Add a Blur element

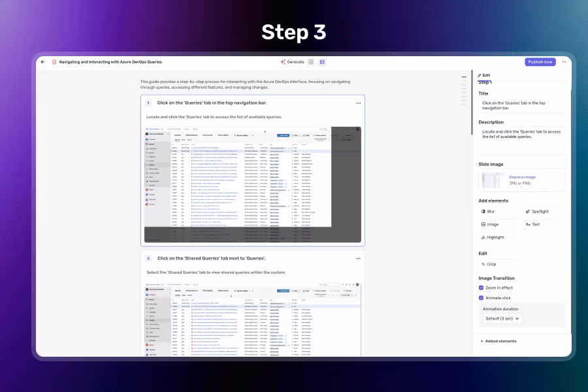499,212
